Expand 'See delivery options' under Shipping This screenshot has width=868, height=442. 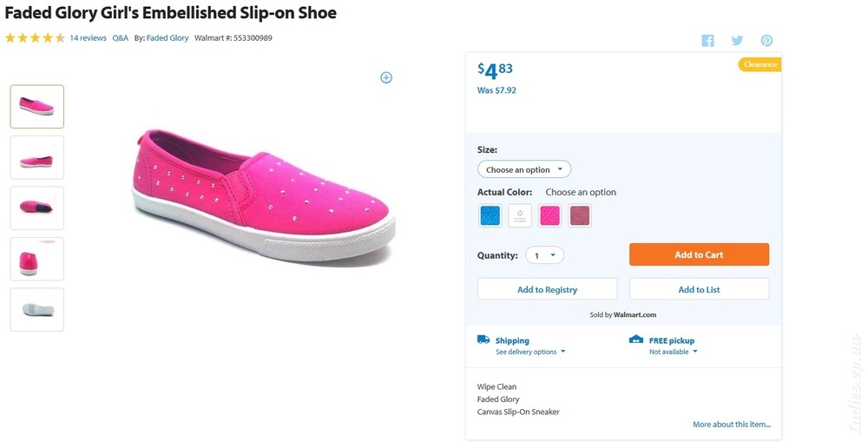pyautogui.click(x=530, y=352)
